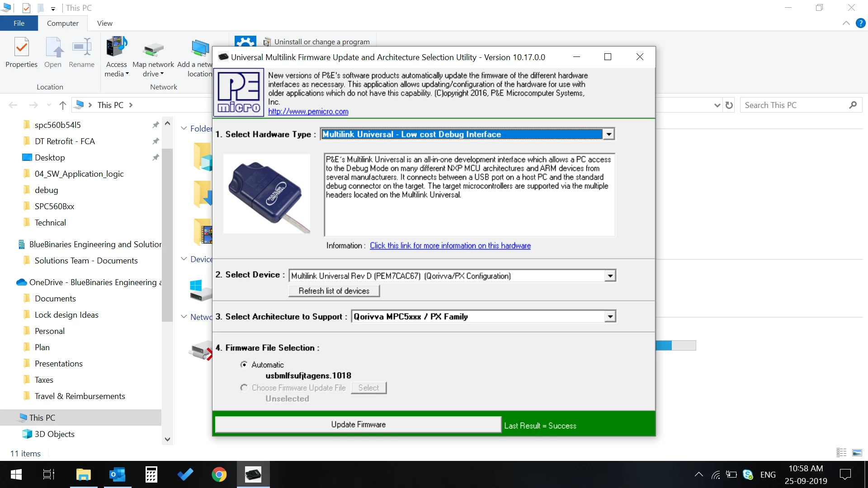Open the pemicro.com link

(308, 112)
